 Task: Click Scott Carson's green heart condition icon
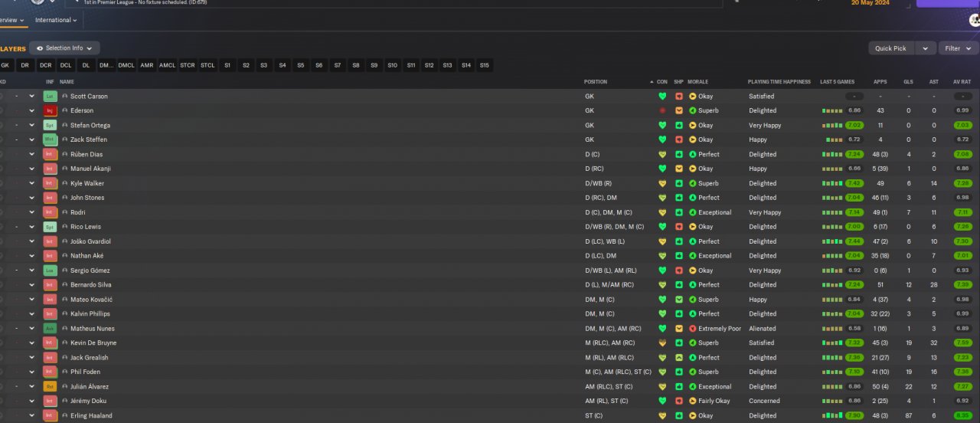click(662, 97)
